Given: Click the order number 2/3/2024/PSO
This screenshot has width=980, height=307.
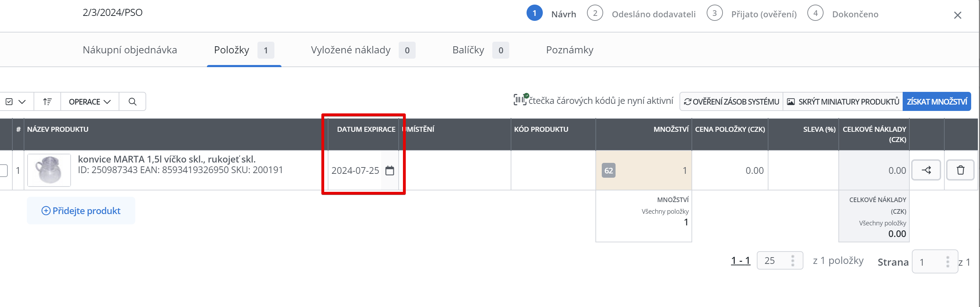Looking at the screenshot, I should pyautogui.click(x=113, y=13).
